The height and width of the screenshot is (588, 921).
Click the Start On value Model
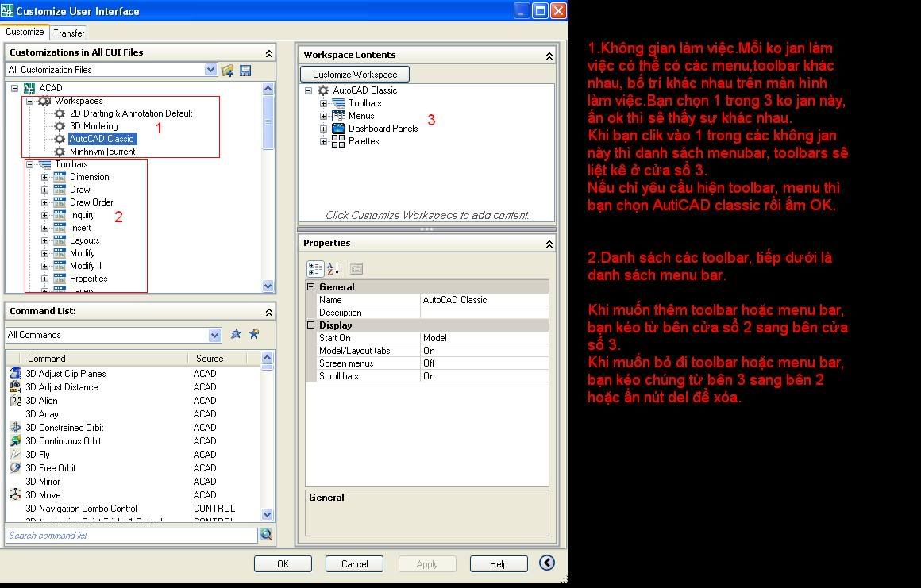coord(484,338)
